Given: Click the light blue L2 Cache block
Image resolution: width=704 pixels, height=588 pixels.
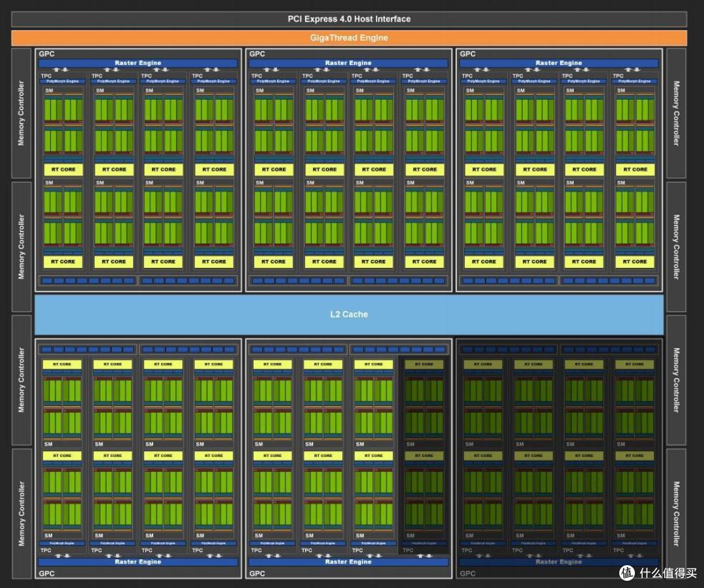Looking at the screenshot, I should [349, 314].
